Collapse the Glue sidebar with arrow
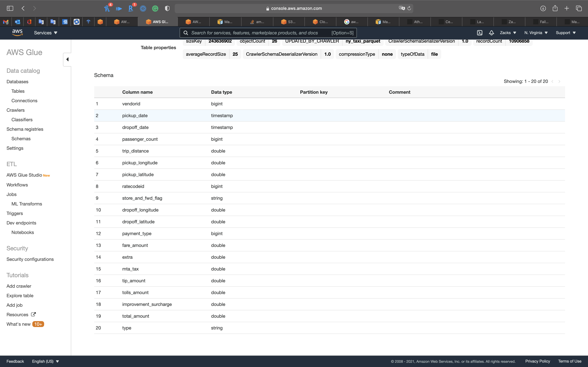This screenshot has height=367, width=588. click(x=67, y=59)
